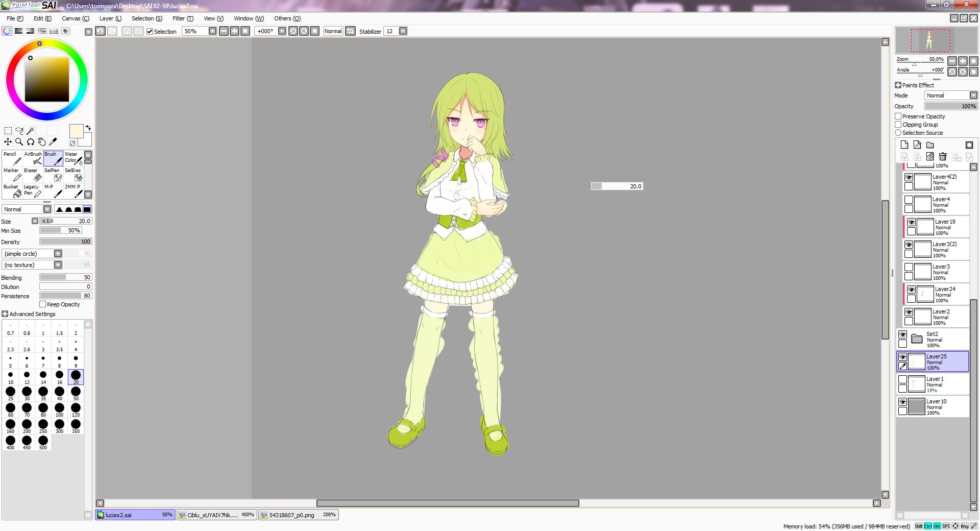Viewport: 980px width, 531px height.
Task: Delete the current layer with trash icon
Action: [943, 156]
